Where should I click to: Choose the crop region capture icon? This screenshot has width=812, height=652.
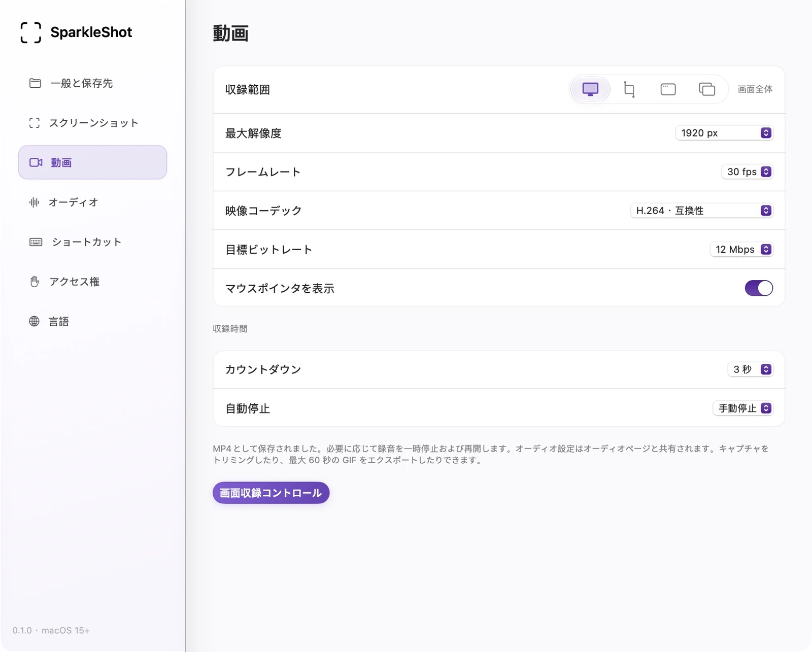(x=629, y=89)
